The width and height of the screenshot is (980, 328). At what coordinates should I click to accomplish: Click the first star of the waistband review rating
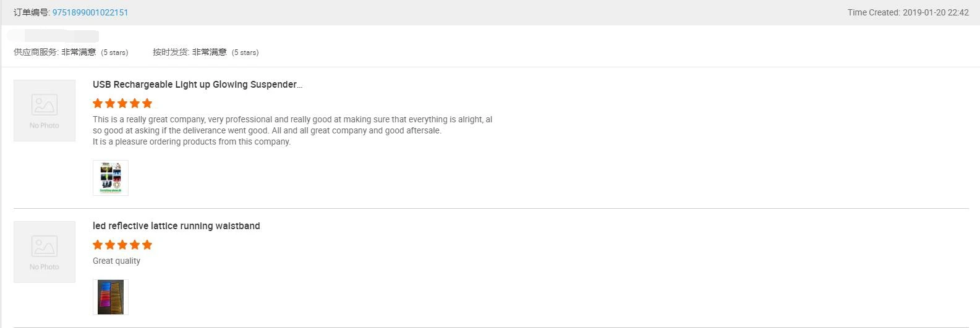pos(98,245)
